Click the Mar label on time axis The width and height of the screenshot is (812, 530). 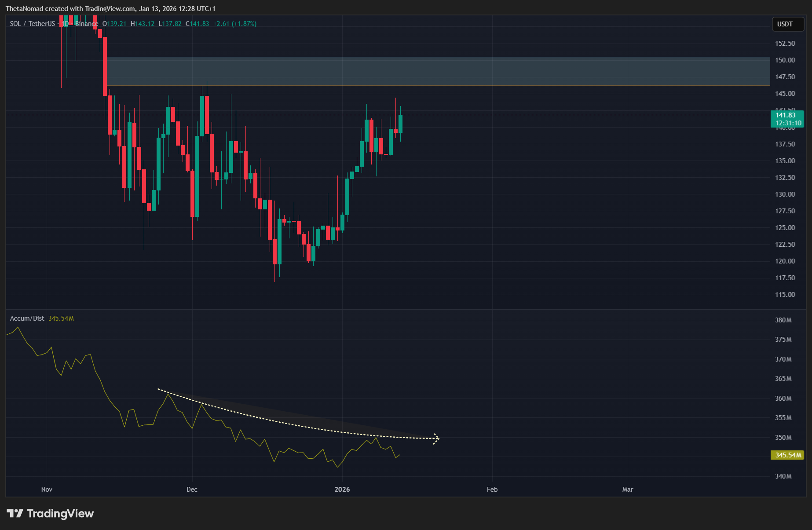[628, 490]
